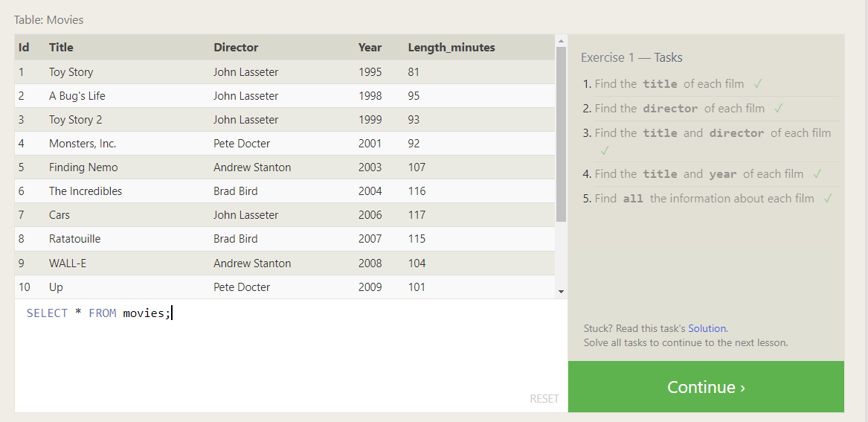This screenshot has height=422, width=868.
Task: Click the table scrollbar down arrow
Action: tap(561, 291)
